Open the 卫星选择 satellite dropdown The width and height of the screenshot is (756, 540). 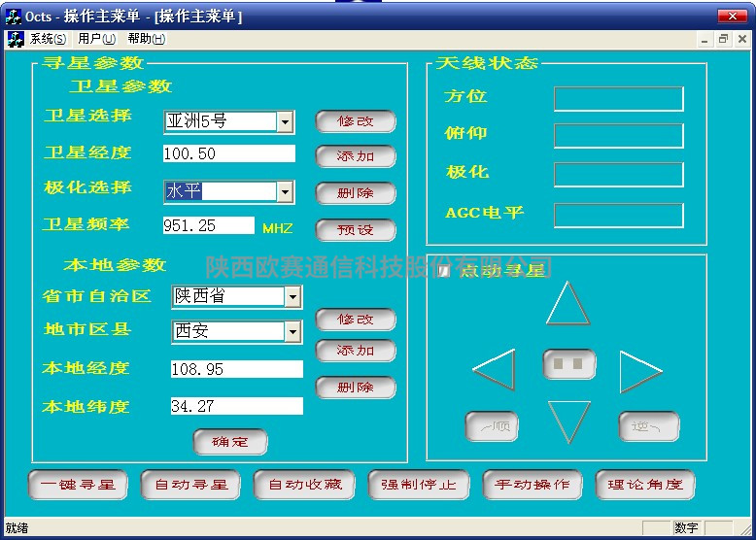coord(285,121)
